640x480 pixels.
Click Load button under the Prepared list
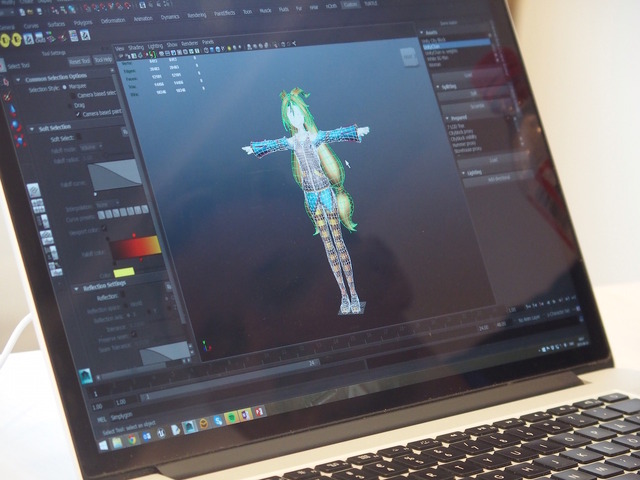pos(494,160)
